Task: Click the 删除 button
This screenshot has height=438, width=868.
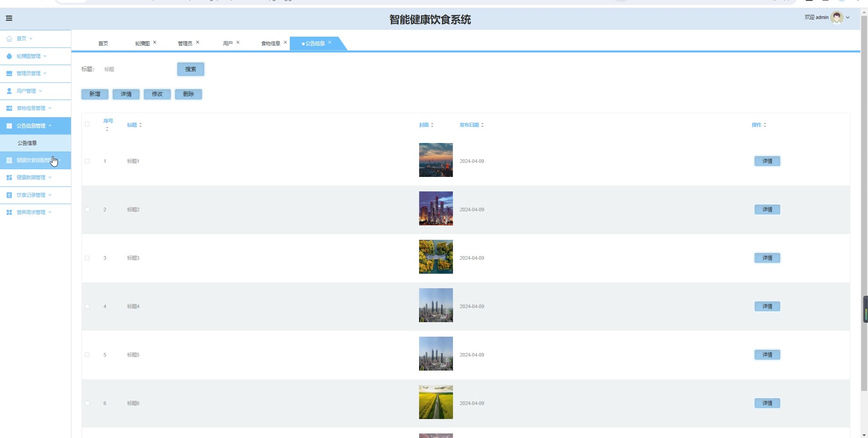Action: (189, 94)
